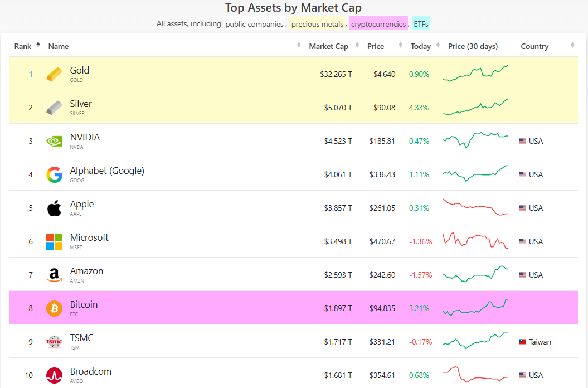Filter by precious metals category

(317, 24)
